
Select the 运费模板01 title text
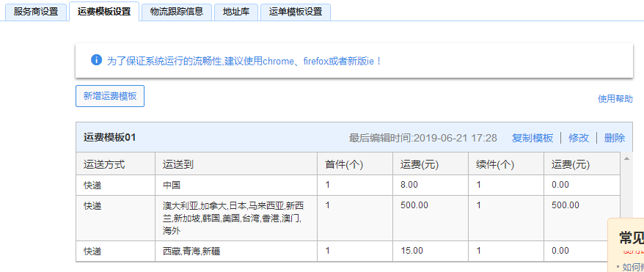[x=110, y=137]
